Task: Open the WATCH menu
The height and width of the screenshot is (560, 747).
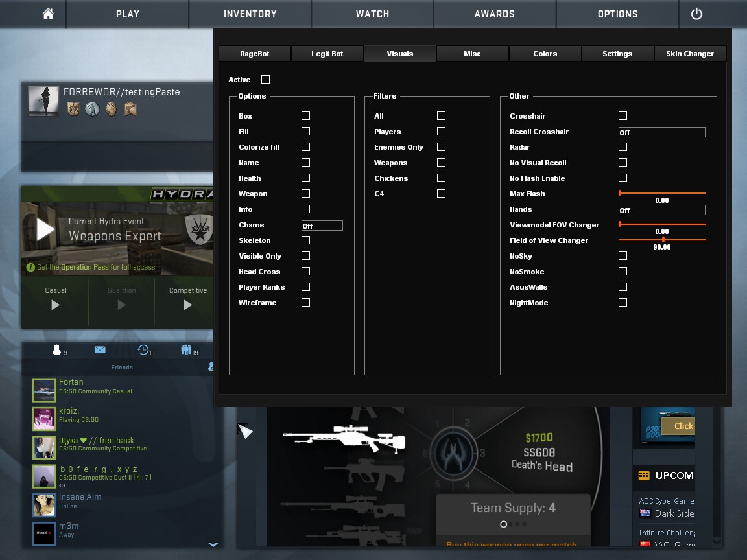Action: [373, 14]
